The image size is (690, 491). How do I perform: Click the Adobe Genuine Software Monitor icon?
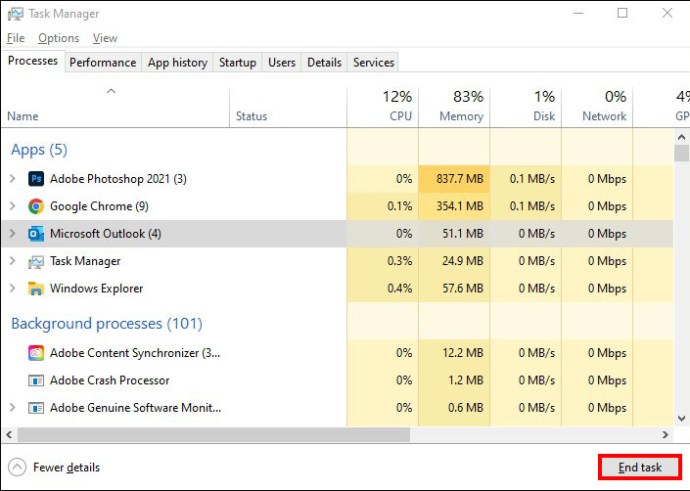pos(36,408)
